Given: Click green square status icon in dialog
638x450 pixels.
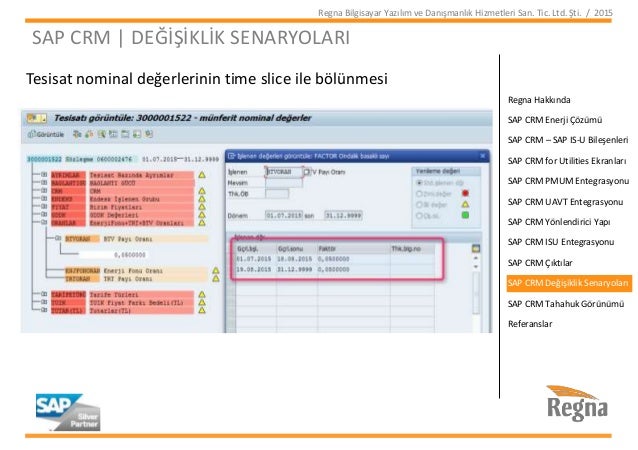Looking at the screenshot, I should coord(465,215).
